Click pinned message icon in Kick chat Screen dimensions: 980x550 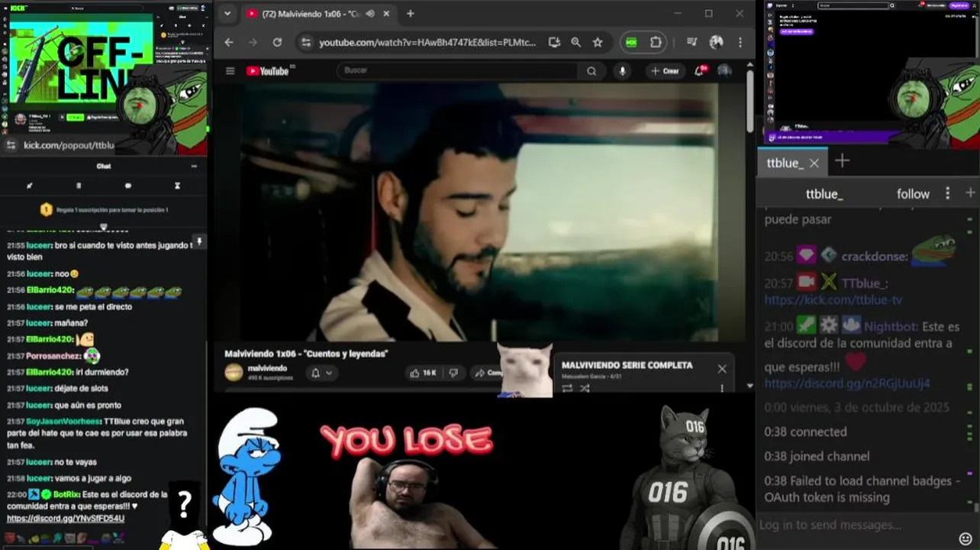pos(198,241)
